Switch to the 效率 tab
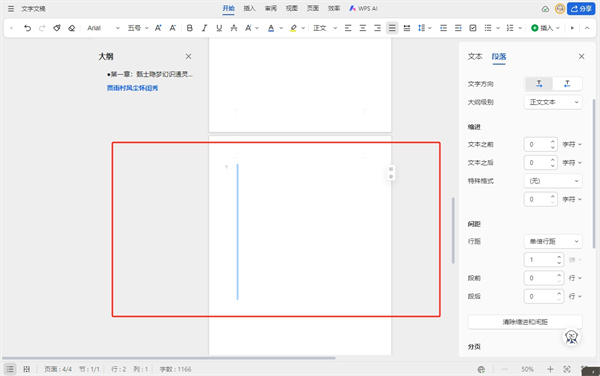600x376 pixels. pyautogui.click(x=334, y=8)
